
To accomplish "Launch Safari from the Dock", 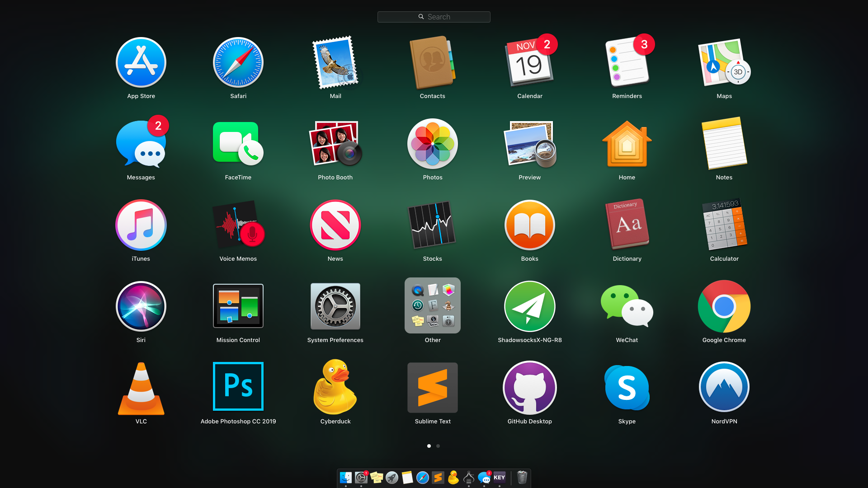I will pos(423,478).
